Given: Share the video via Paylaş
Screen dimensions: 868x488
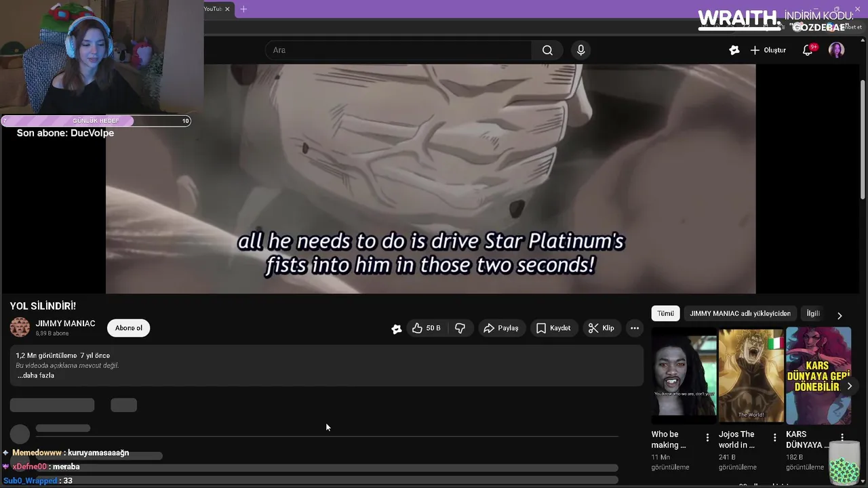Looking at the screenshot, I should (501, 328).
